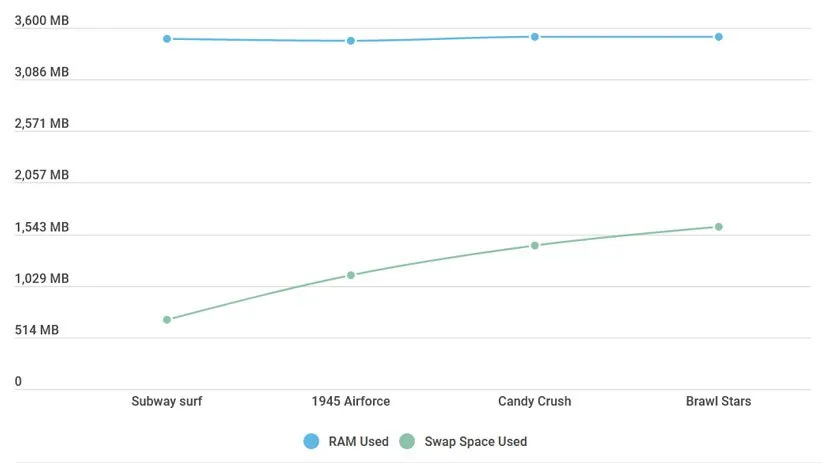Click the 1945 Airforce axis label
This screenshot has width=822, height=463.
click(x=351, y=401)
